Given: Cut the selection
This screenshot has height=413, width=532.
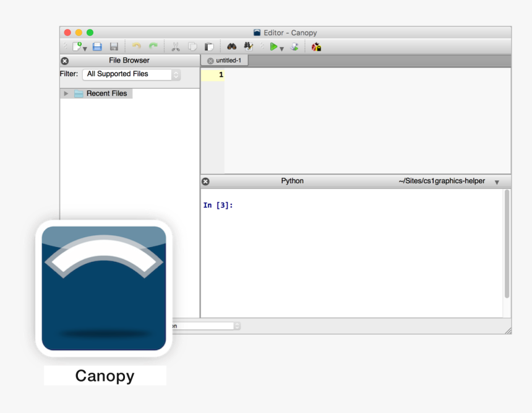Looking at the screenshot, I should [x=176, y=46].
